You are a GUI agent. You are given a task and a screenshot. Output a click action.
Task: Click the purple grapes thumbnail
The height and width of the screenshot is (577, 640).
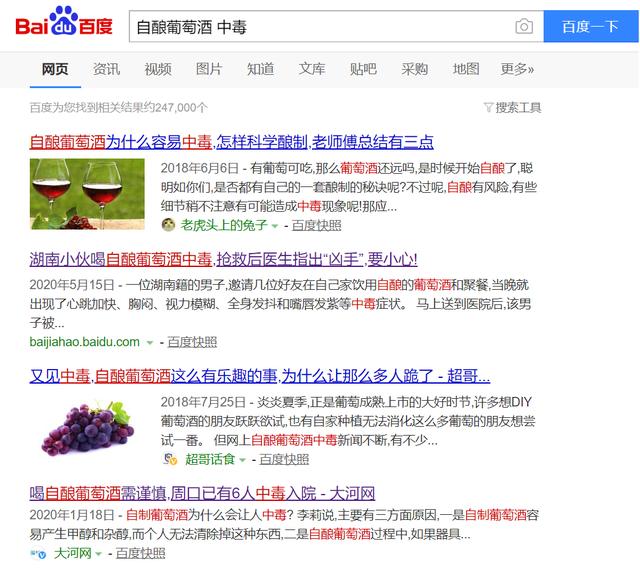click(87, 428)
